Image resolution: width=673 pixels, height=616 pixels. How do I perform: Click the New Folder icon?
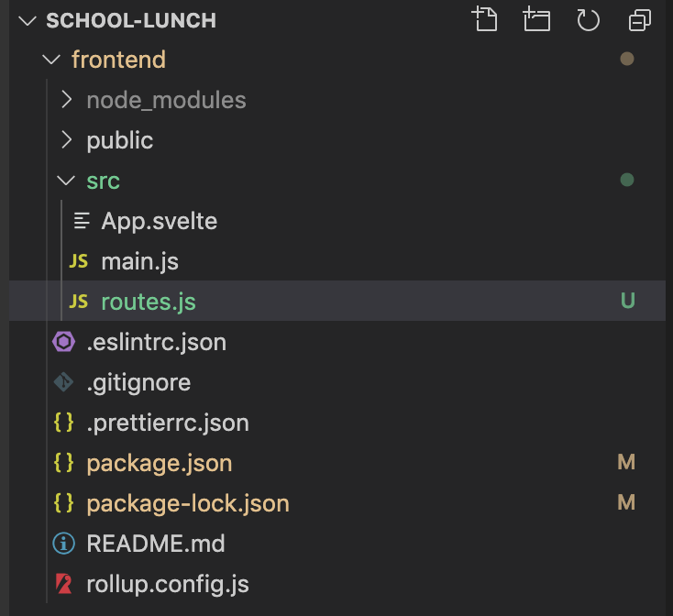tap(535, 19)
